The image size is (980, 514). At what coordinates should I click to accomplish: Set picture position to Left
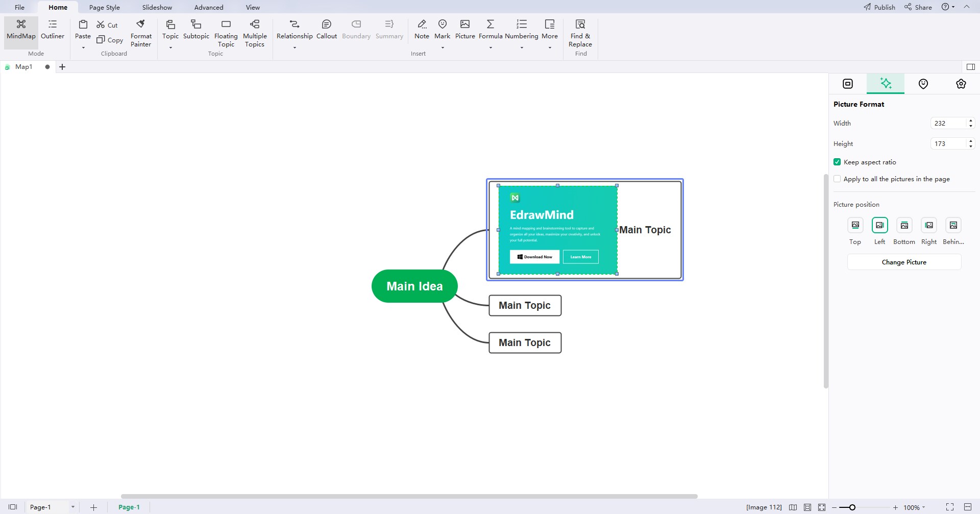880,225
